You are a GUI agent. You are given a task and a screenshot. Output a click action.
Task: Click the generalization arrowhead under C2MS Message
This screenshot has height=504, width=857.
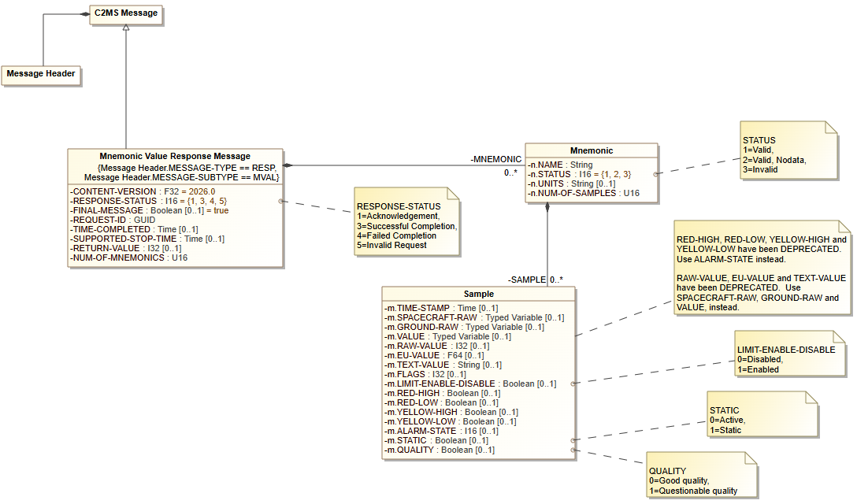(126, 28)
